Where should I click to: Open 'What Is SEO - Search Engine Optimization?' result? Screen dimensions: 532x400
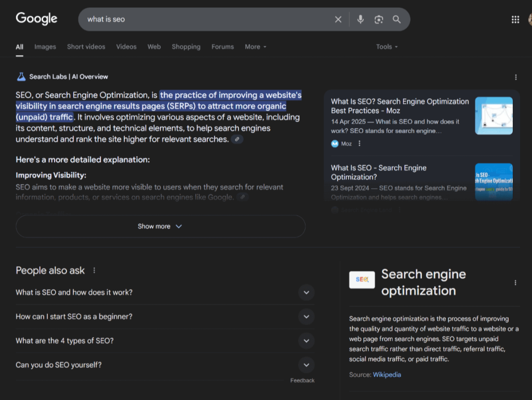[379, 172]
